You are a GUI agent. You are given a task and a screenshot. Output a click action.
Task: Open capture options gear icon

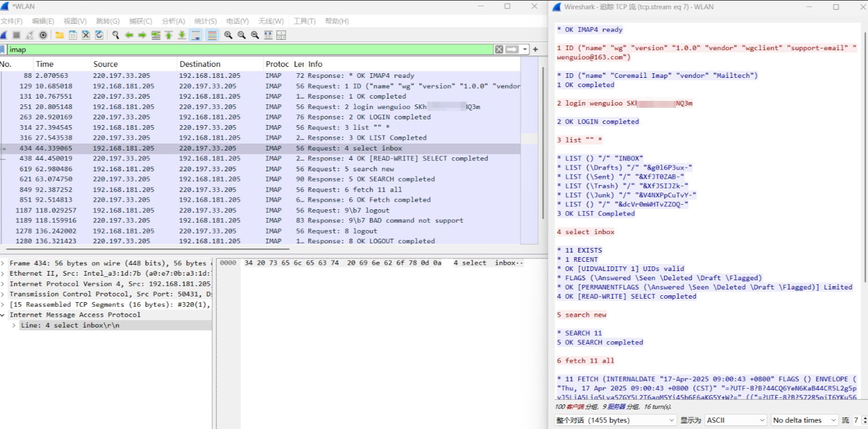pos(43,35)
